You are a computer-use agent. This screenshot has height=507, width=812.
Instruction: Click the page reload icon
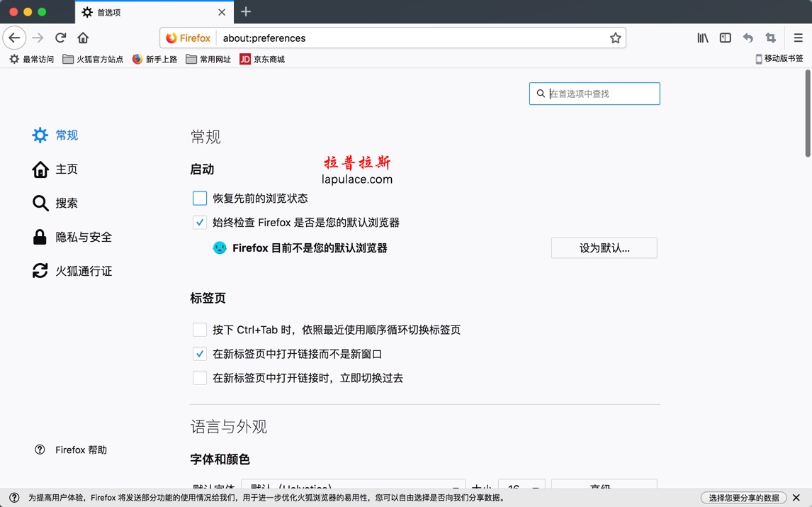click(60, 38)
